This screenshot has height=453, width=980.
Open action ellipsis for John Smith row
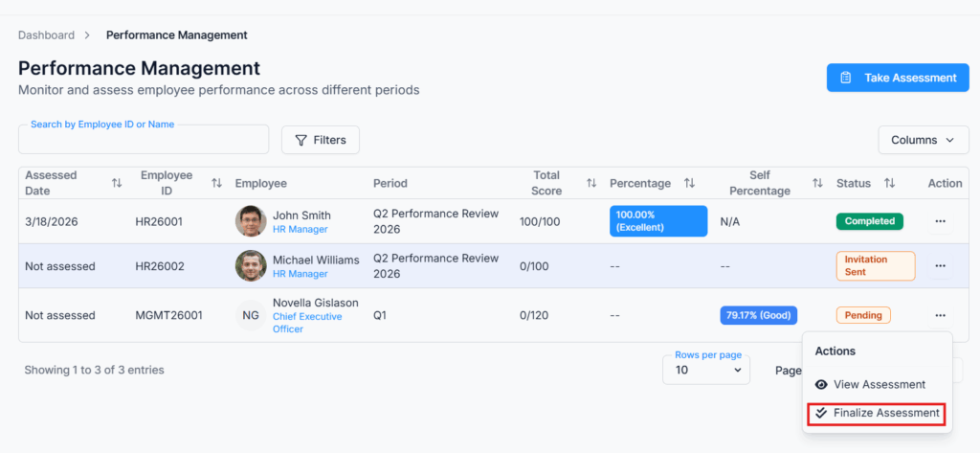pyautogui.click(x=940, y=221)
